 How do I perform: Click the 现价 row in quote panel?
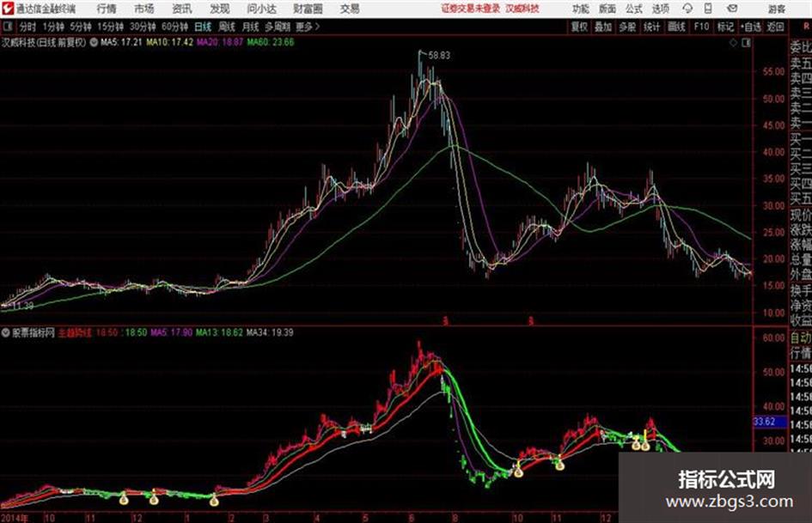pyautogui.click(x=801, y=215)
